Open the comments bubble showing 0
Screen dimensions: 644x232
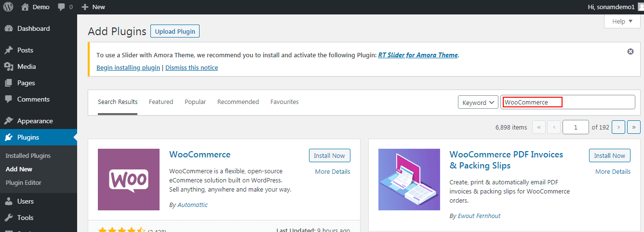pos(65,7)
